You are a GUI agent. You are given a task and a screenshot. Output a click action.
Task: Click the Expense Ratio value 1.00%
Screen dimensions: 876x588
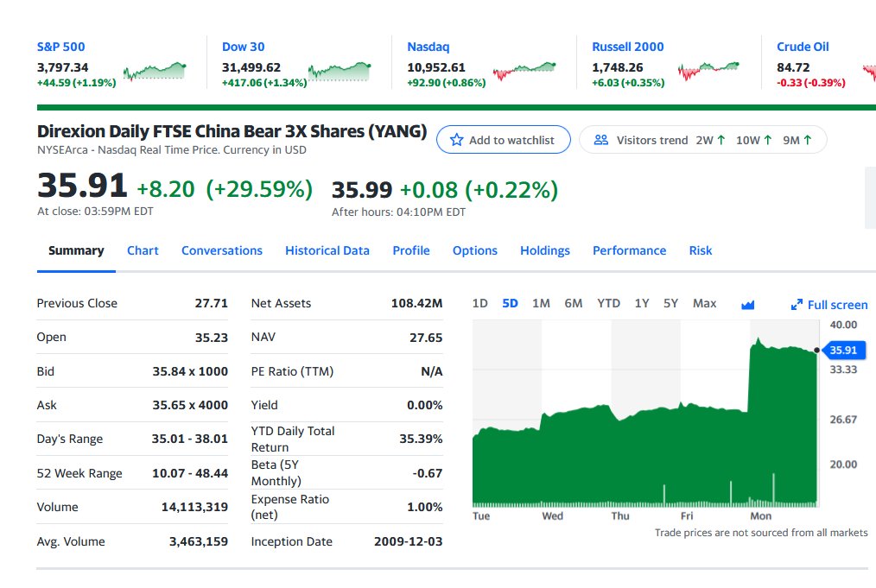click(424, 507)
